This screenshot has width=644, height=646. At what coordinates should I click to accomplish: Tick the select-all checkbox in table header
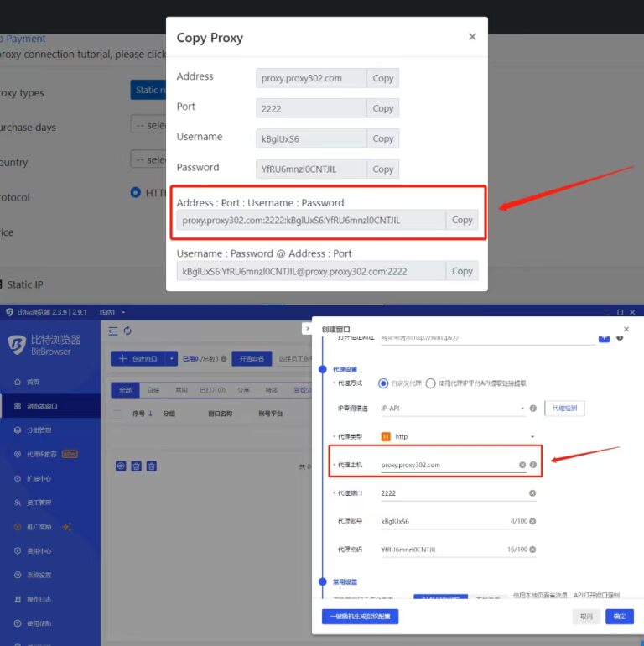pos(117,414)
